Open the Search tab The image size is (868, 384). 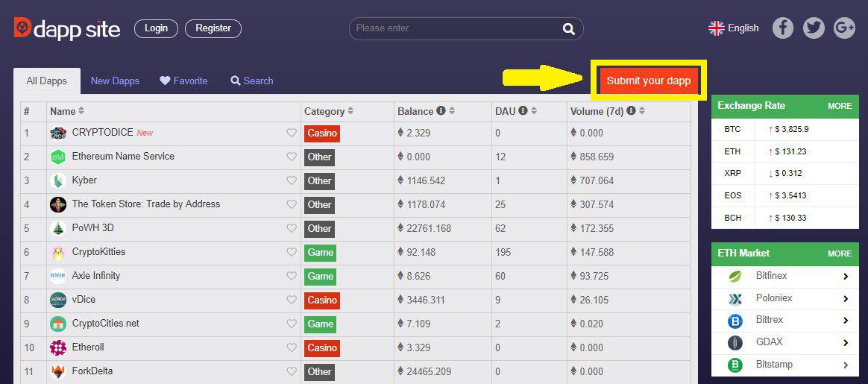[x=252, y=81]
